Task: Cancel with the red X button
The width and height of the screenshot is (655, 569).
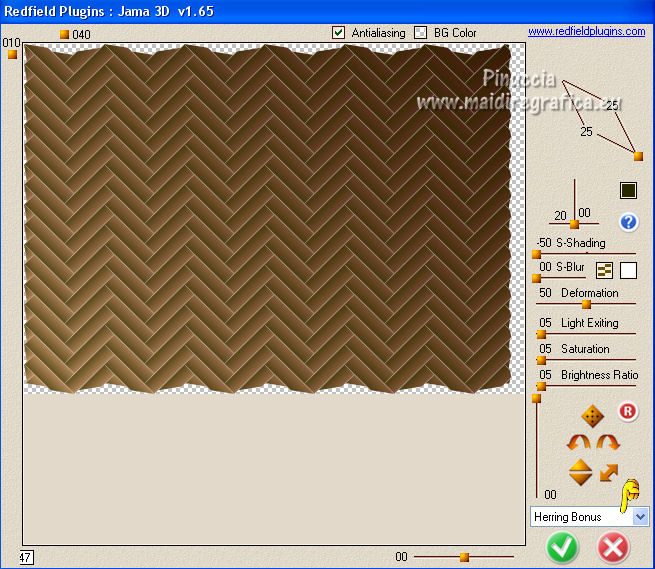Action: point(613,547)
